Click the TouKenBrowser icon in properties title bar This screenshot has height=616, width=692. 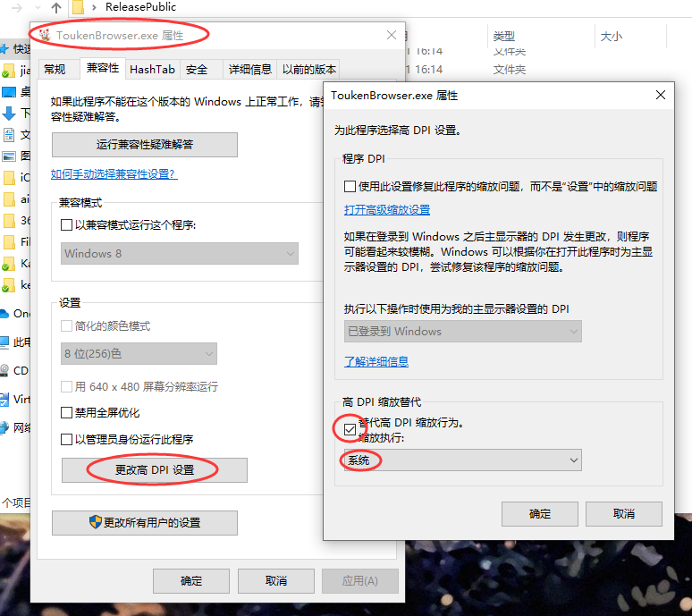tap(45, 36)
